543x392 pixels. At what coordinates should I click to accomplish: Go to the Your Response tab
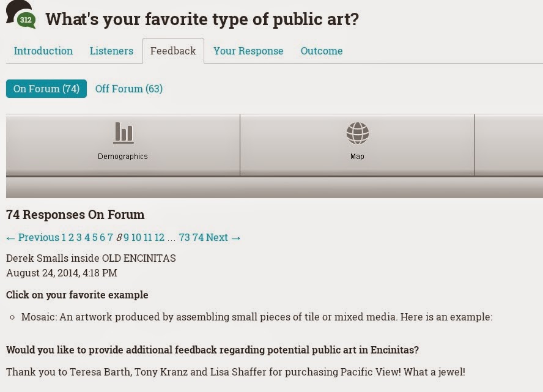coord(248,51)
